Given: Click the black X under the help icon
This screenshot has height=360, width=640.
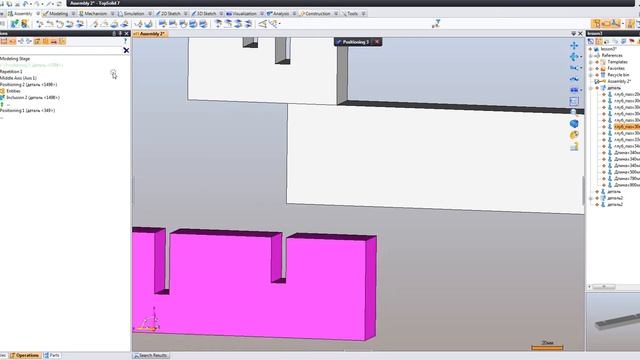Looking at the screenshot, I should click(126, 50).
